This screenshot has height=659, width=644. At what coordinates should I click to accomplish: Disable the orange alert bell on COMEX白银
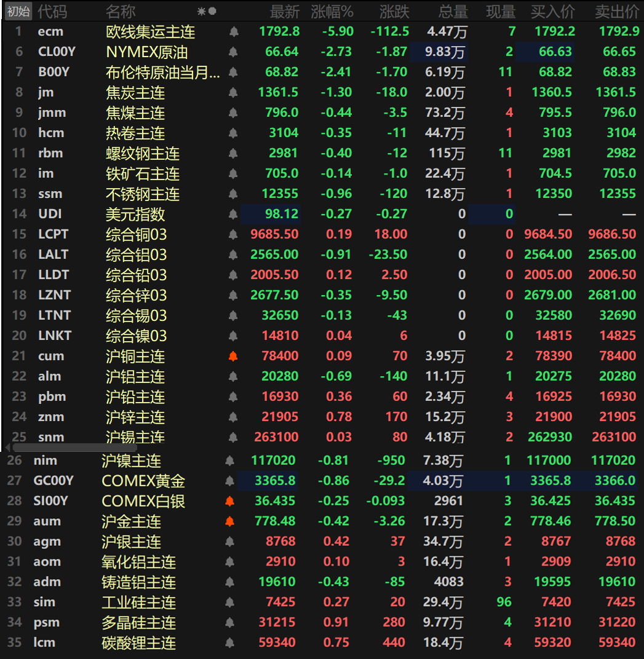pyautogui.click(x=229, y=502)
